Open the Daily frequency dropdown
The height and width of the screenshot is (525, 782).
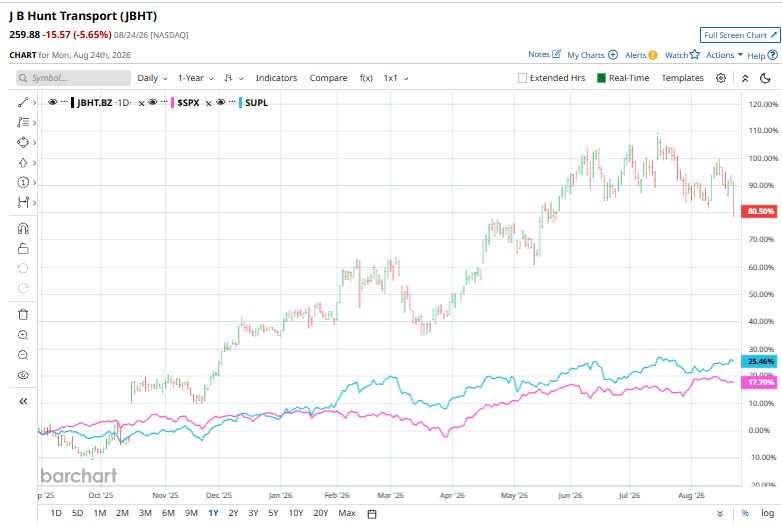click(152, 78)
